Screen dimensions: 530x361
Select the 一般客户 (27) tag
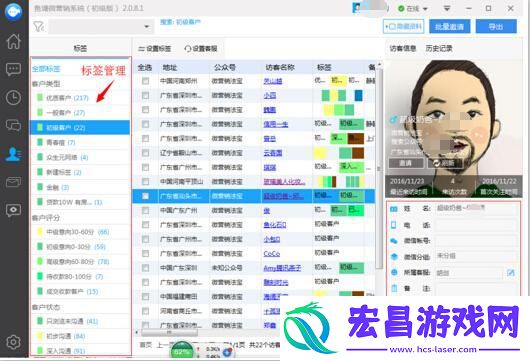(x=80, y=113)
